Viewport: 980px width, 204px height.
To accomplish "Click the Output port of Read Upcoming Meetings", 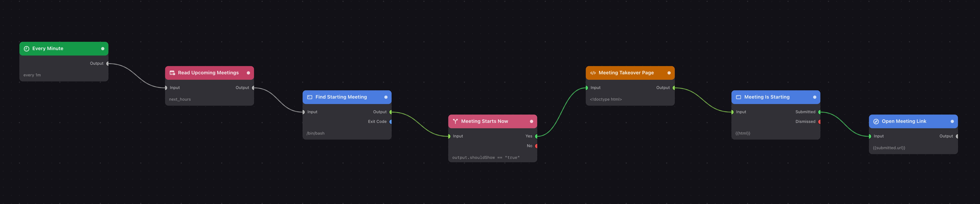I will point(253,88).
